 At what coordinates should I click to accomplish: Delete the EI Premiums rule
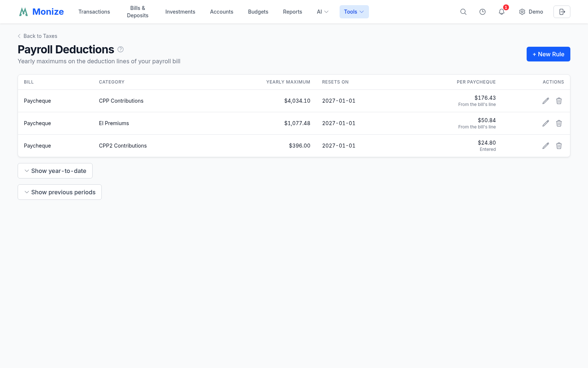point(559,123)
